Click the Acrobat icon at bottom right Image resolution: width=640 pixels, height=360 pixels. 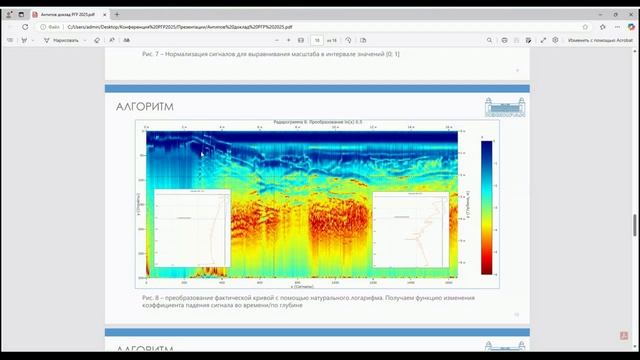click(x=624, y=336)
